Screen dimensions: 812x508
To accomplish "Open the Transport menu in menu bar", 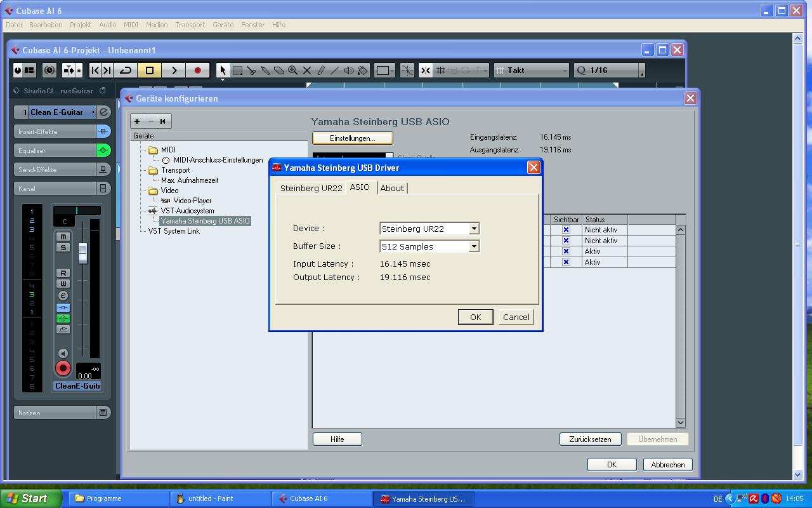I will coord(190,25).
